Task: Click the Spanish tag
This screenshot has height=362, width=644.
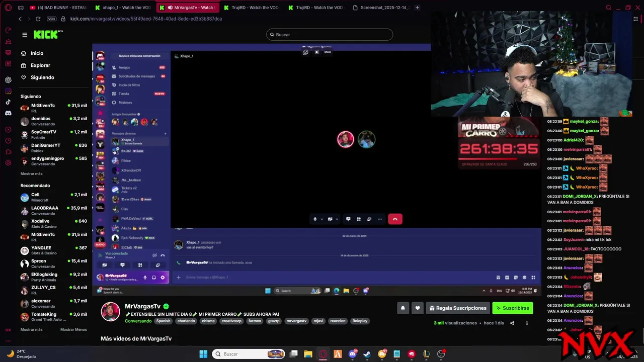Action: (163, 321)
